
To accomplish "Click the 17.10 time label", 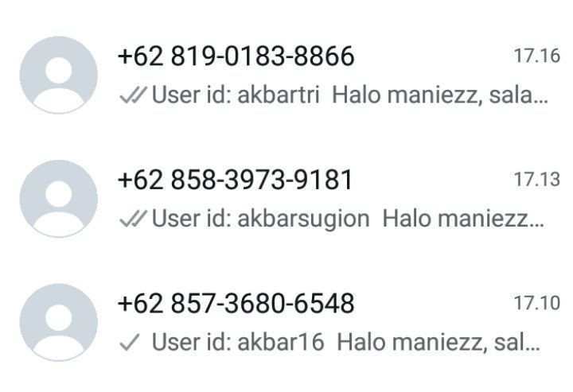I will coord(537,303).
